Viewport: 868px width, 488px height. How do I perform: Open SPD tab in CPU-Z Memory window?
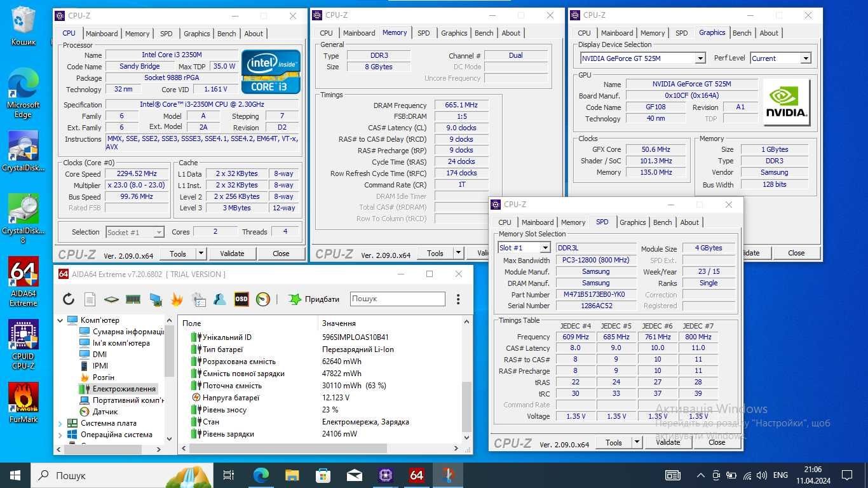(424, 33)
